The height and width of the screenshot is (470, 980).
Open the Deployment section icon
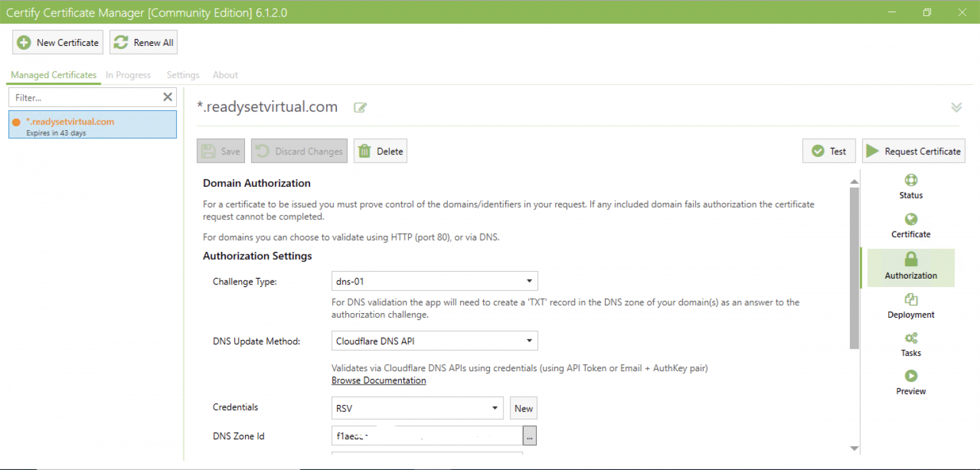910,300
